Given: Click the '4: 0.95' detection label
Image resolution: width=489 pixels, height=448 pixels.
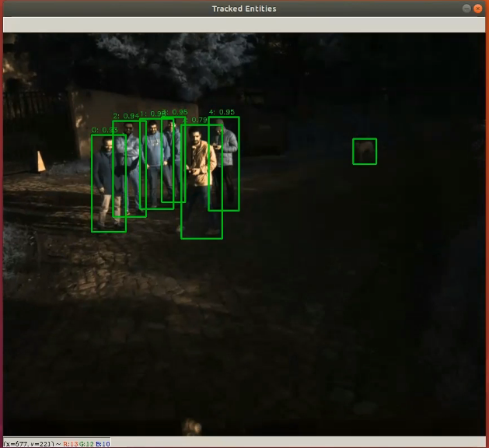Looking at the screenshot, I should pos(222,112).
